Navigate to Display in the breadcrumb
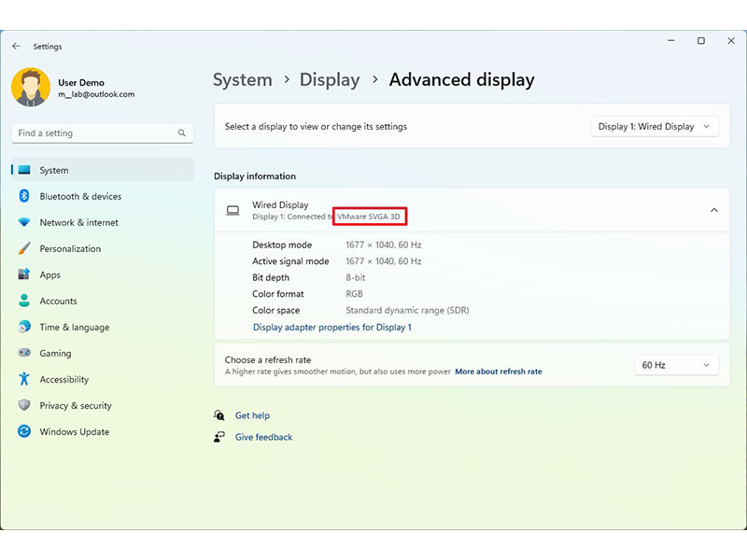The width and height of the screenshot is (747, 560). [329, 79]
